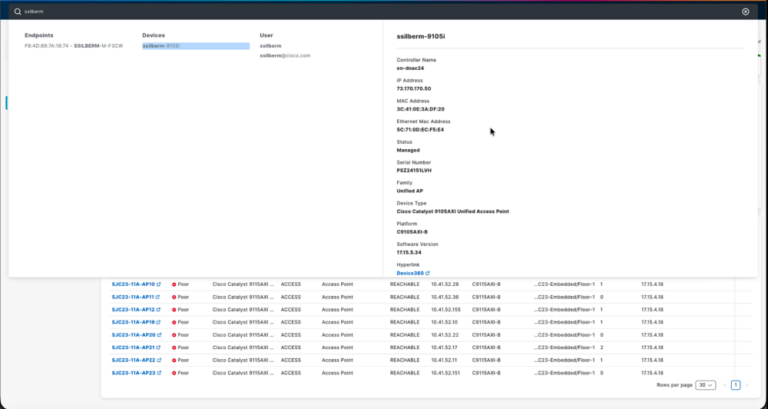Open device link SJC23-11A-AP12
Image resolution: width=768 pixels, height=409 pixels.
133,310
